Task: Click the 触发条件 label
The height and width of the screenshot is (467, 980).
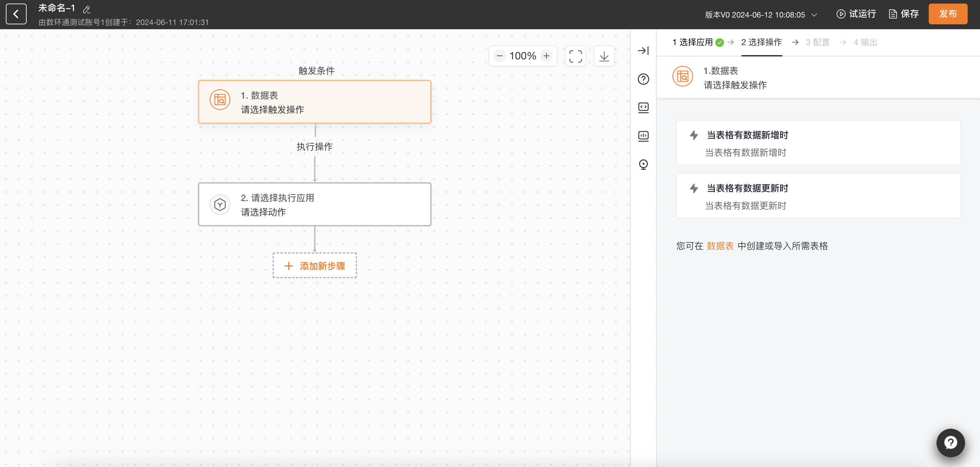Action: coord(316,71)
